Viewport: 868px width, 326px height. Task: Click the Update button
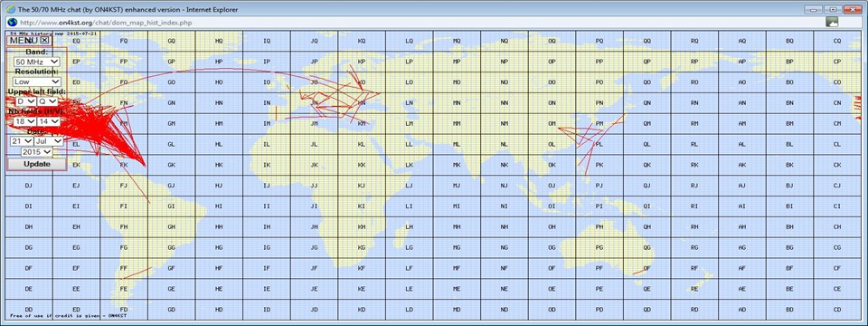pos(36,164)
